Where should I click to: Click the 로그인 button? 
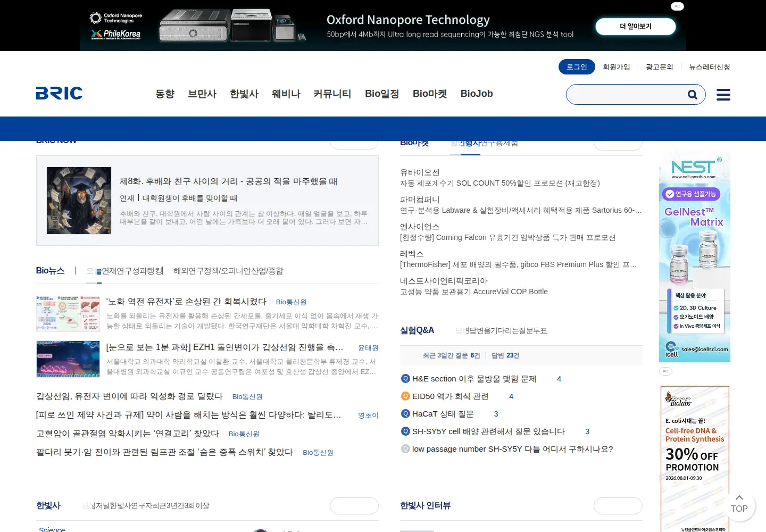coord(577,67)
